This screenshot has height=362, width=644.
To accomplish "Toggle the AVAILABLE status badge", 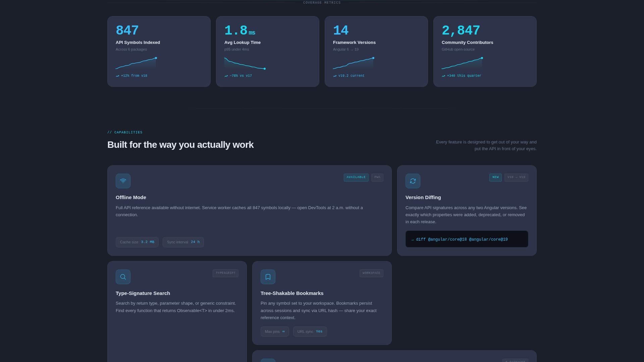I will tap(356, 177).
